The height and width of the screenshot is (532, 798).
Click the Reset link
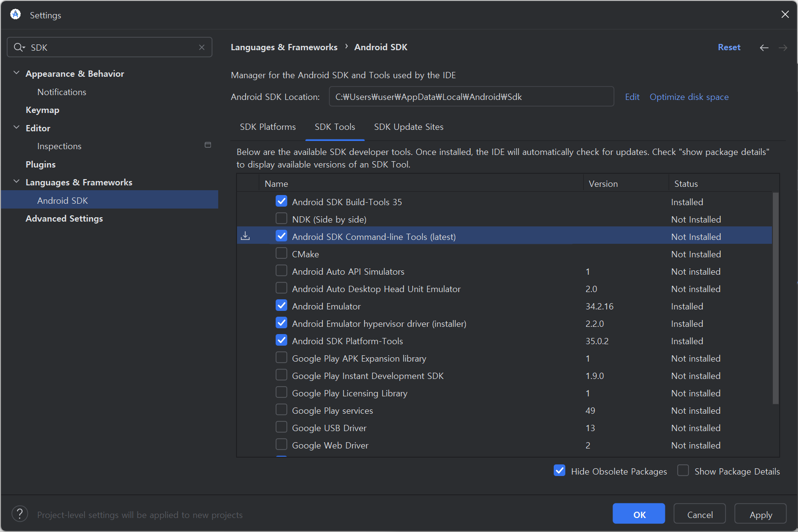729,47
